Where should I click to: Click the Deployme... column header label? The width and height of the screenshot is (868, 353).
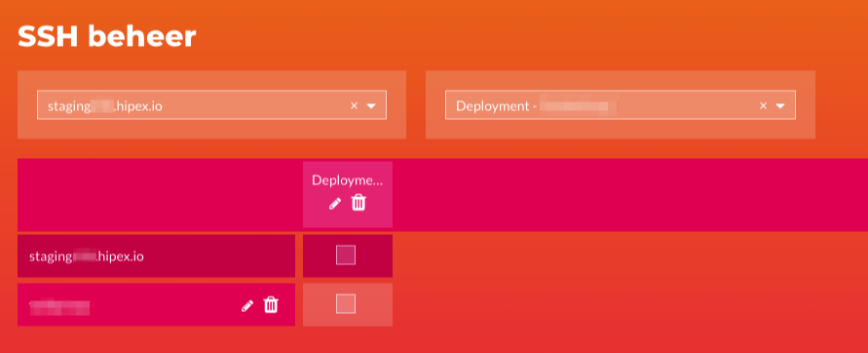tap(348, 180)
